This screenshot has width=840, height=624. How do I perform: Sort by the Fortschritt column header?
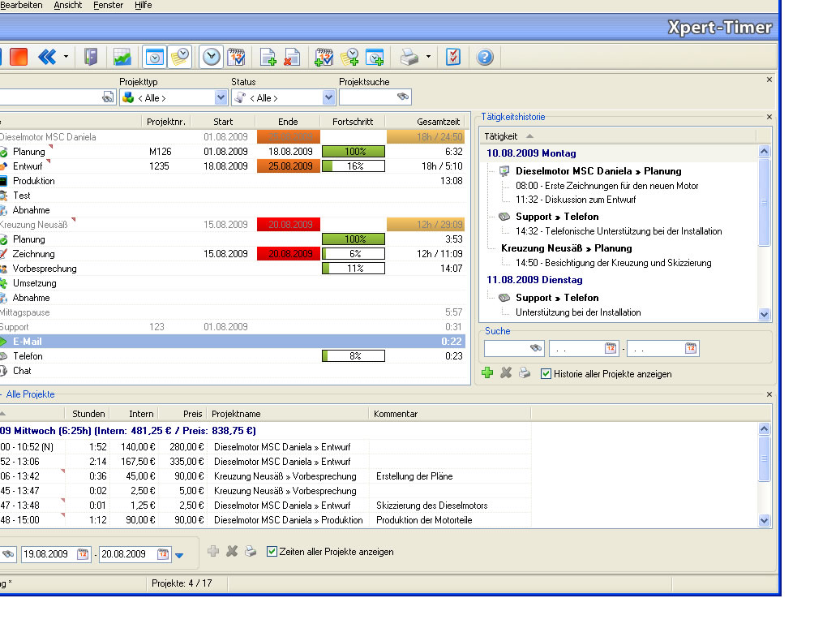(x=353, y=122)
